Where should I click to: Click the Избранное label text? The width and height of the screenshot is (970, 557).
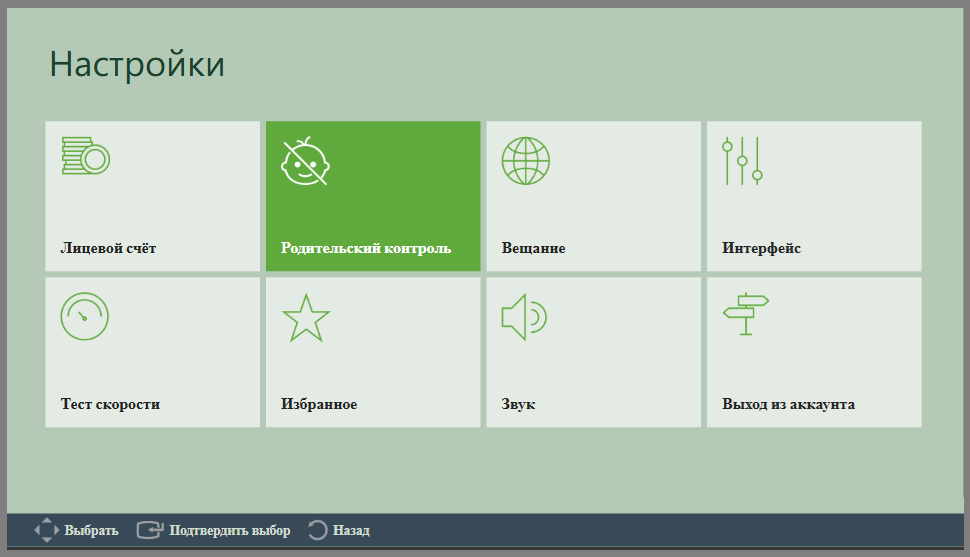pyautogui.click(x=319, y=404)
